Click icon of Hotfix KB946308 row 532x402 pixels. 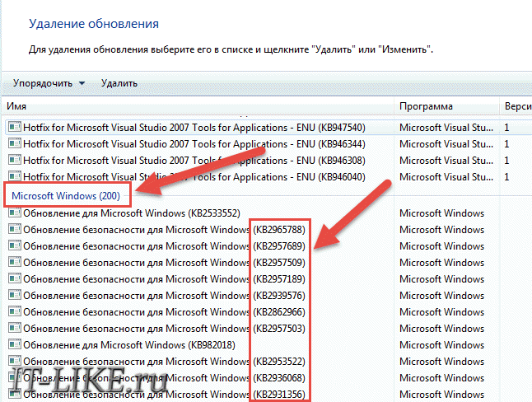tap(14, 160)
